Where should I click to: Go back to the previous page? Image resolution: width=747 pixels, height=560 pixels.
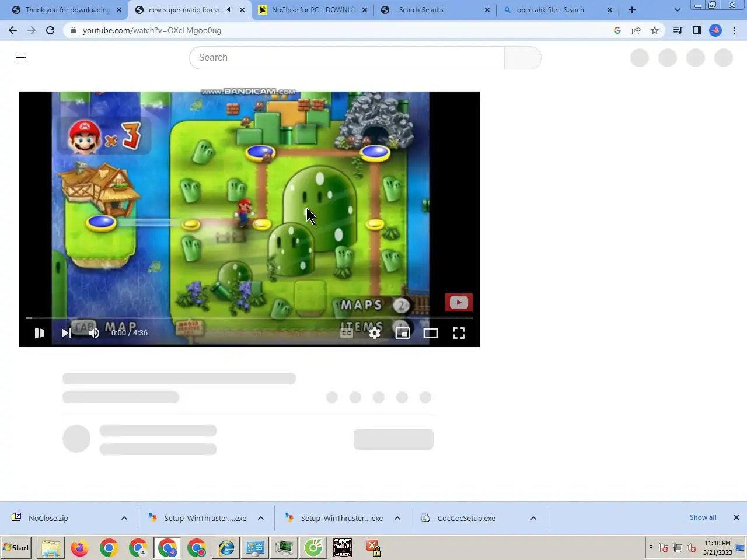pos(13,30)
